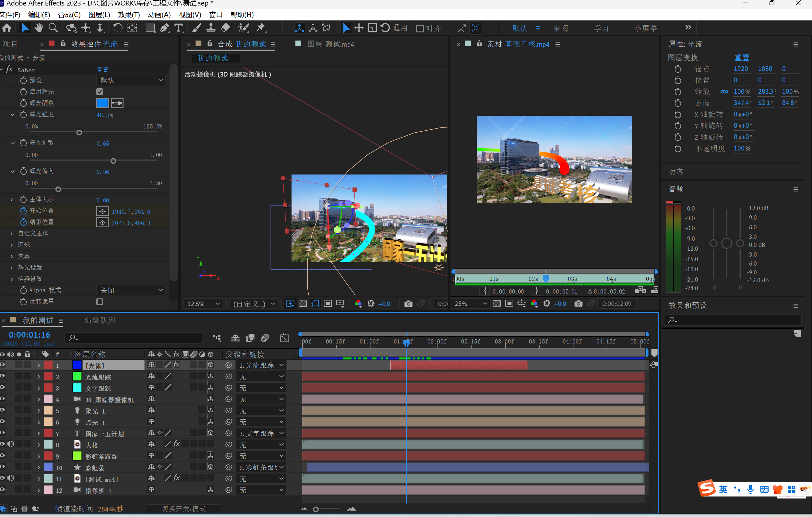
Task: Switch to the 渲染队列 tab
Action: coord(100,320)
